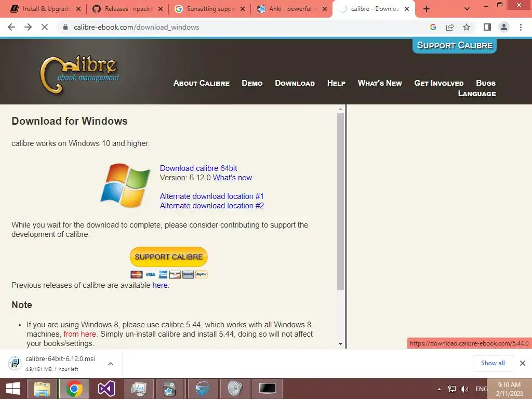The height and width of the screenshot is (399, 532).
Task: Click the calibre logo
Action: tap(80, 75)
